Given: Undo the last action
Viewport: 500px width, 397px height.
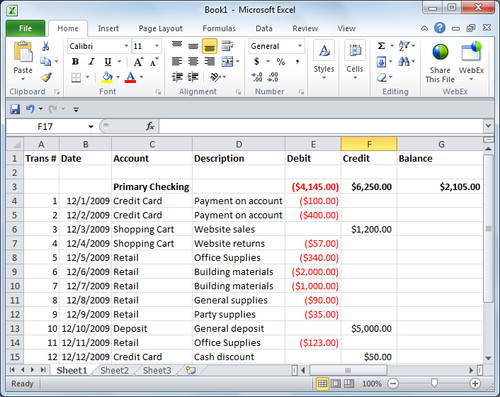Looking at the screenshot, I should [x=30, y=109].
